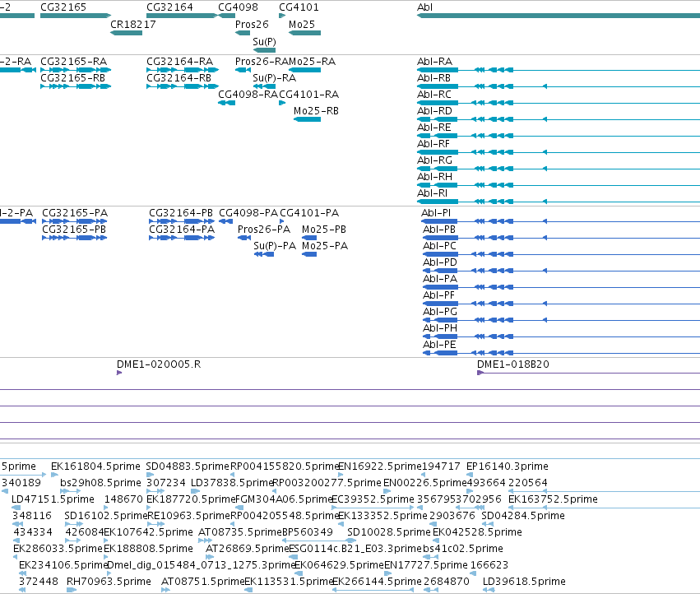Open the Pros26 gene label

click(252, 24)
